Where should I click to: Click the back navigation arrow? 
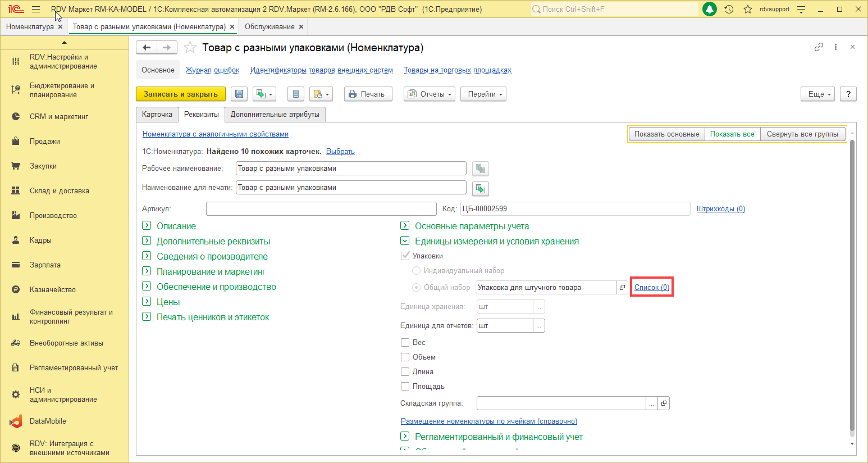point(147,48)
